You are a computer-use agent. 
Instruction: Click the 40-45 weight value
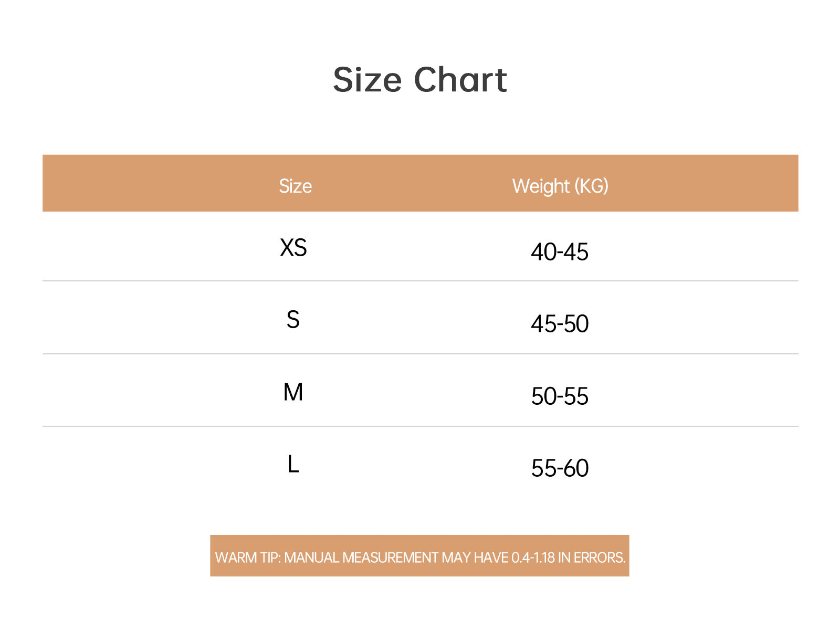pos(560,252)
